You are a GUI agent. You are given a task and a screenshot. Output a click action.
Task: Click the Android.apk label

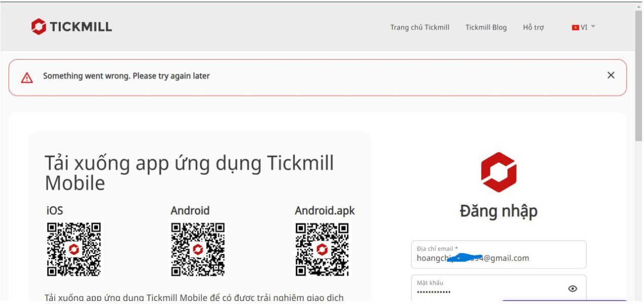click(325, 210)
